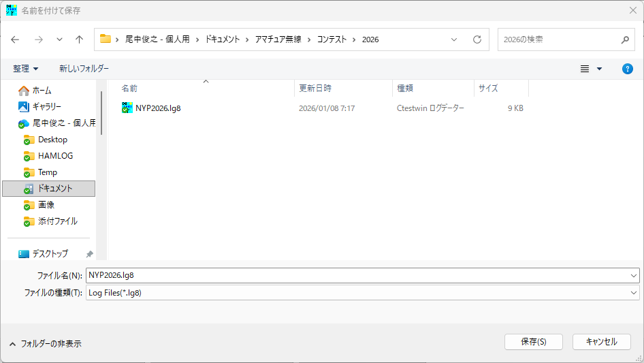Change view layout icon
Screen dimensions: 644x363
585,69
